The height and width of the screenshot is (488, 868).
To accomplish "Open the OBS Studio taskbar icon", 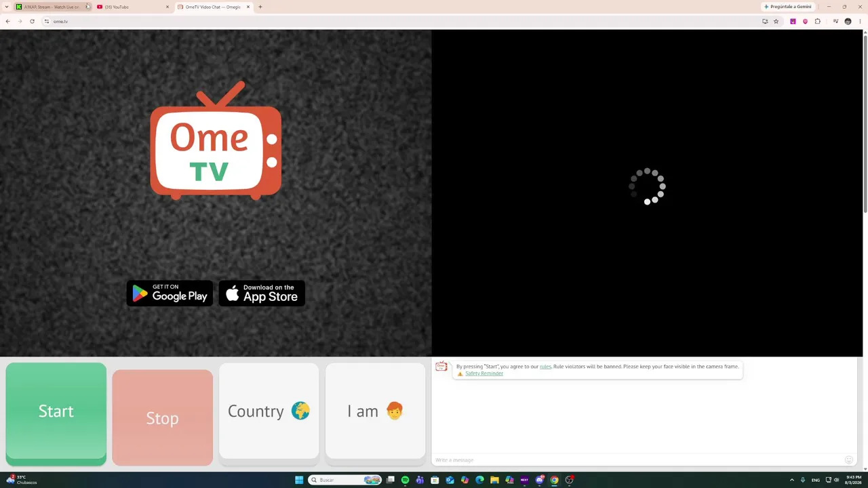I will [x=569, y=480].
